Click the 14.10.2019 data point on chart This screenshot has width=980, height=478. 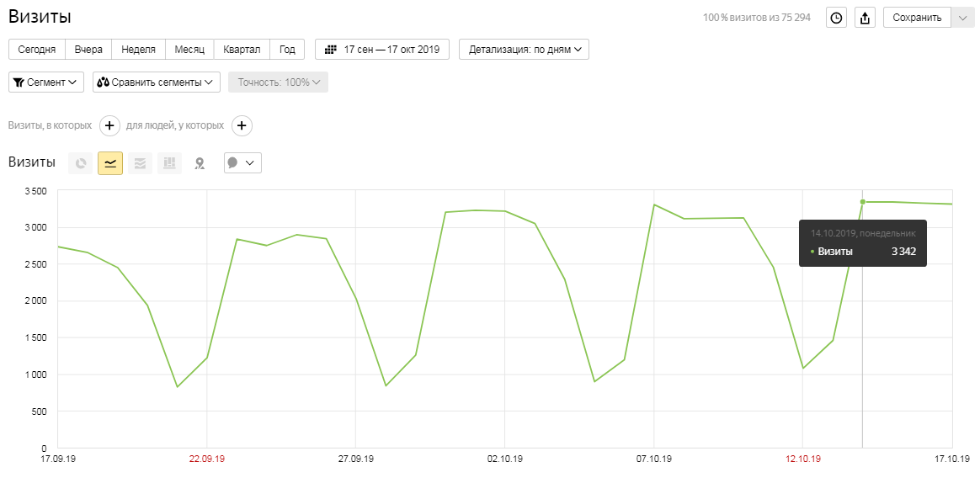862,202
